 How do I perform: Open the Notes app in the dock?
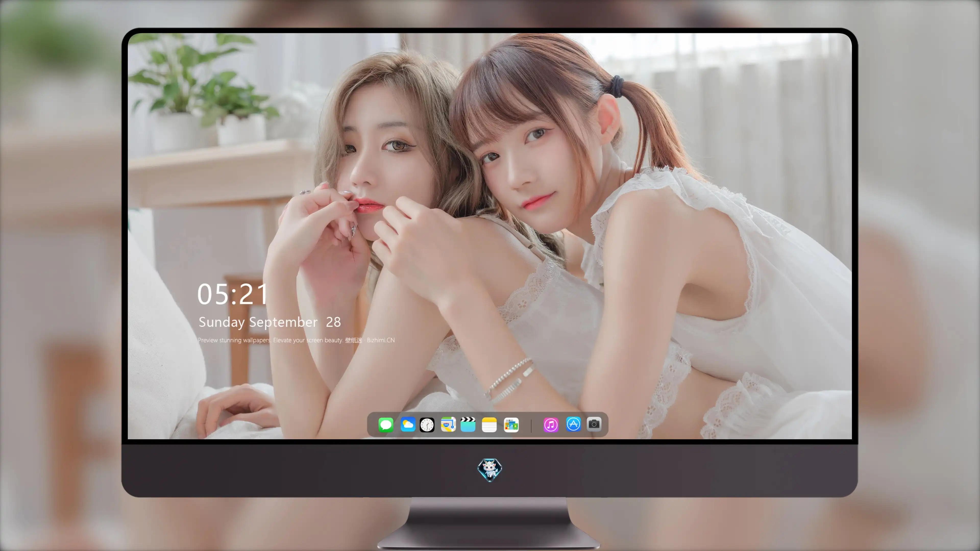489,424
